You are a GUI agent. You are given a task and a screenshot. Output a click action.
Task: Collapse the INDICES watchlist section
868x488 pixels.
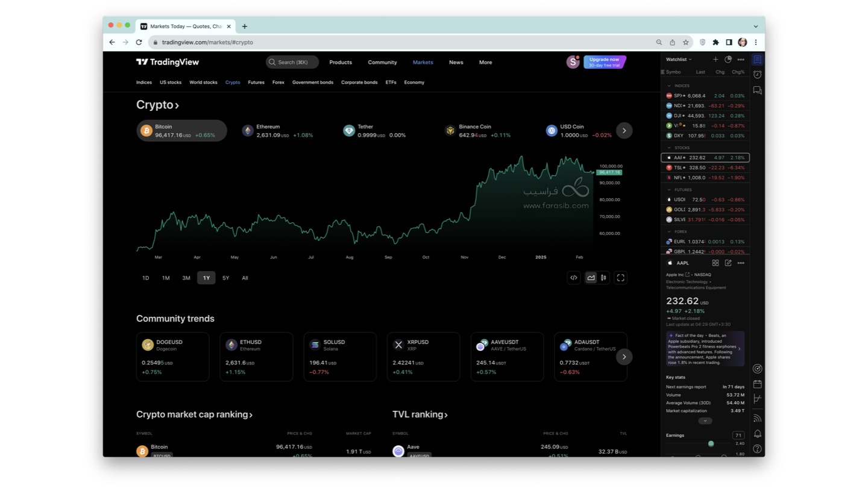click(x=669, y=86)
